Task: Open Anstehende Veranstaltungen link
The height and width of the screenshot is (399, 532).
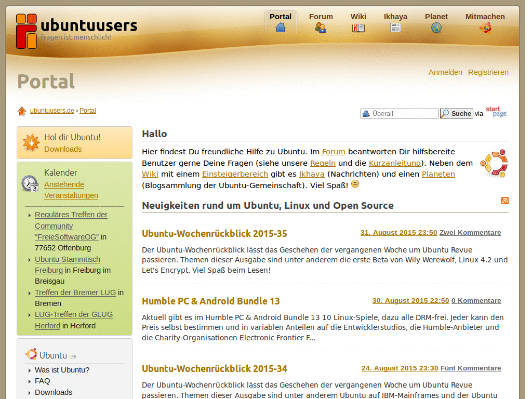Action: point(71,190)
